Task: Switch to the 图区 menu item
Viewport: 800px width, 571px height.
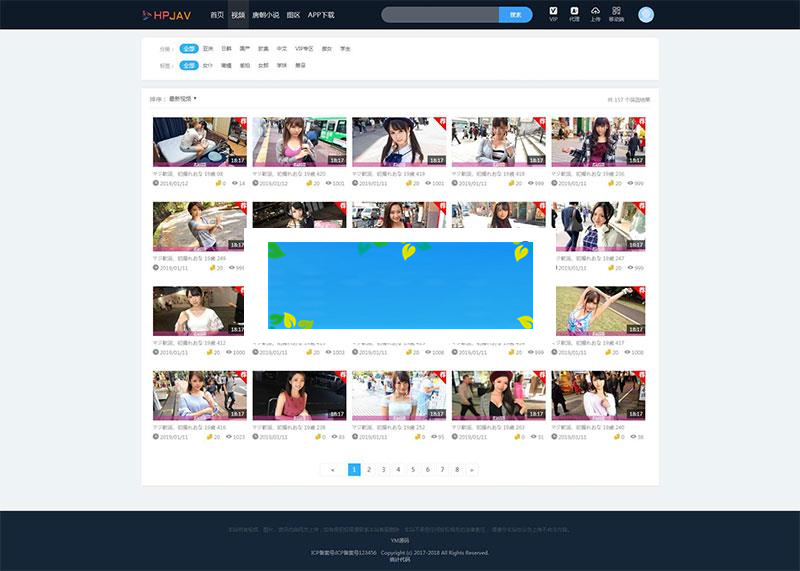Action: coord(293,15)
